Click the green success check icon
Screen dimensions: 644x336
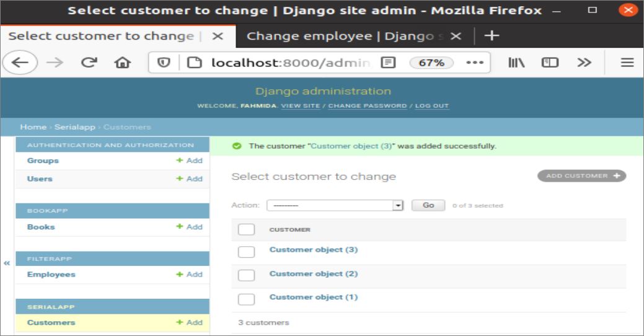point(237,146)
